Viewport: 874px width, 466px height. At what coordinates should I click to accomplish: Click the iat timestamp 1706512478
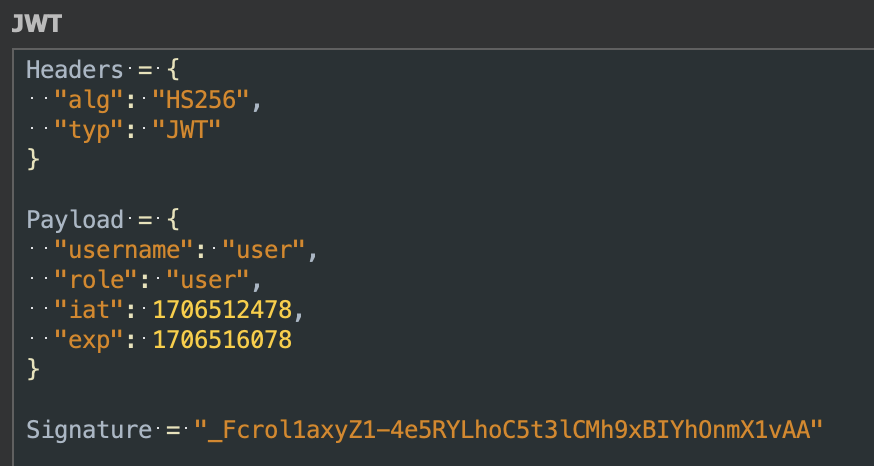222,310
